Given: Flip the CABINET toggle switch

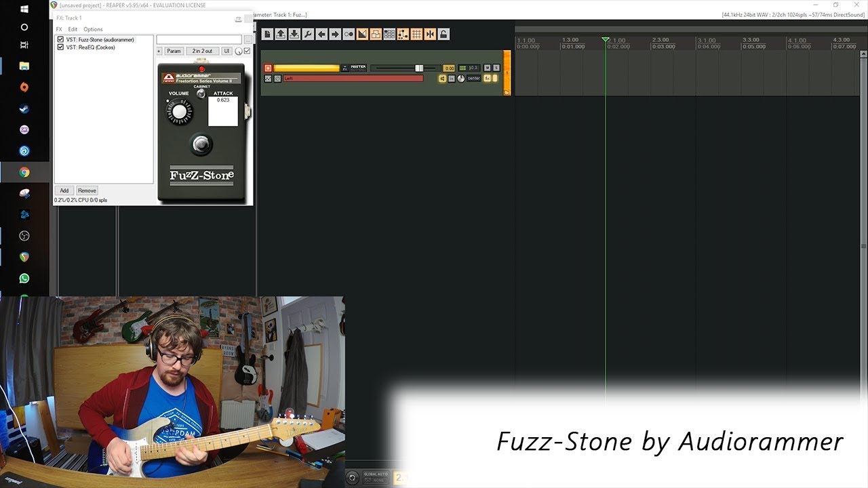Looking at the screenshot, I should [x=201, y=94].
